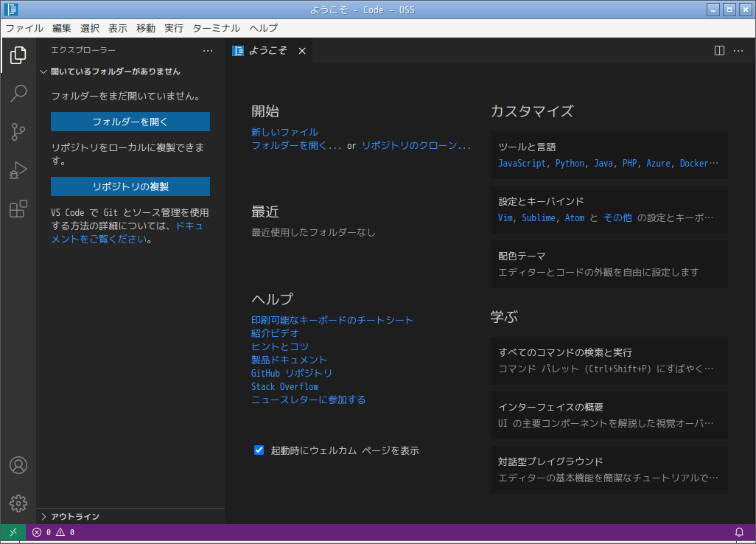Open the Source Control view icon

coord(18,132)
